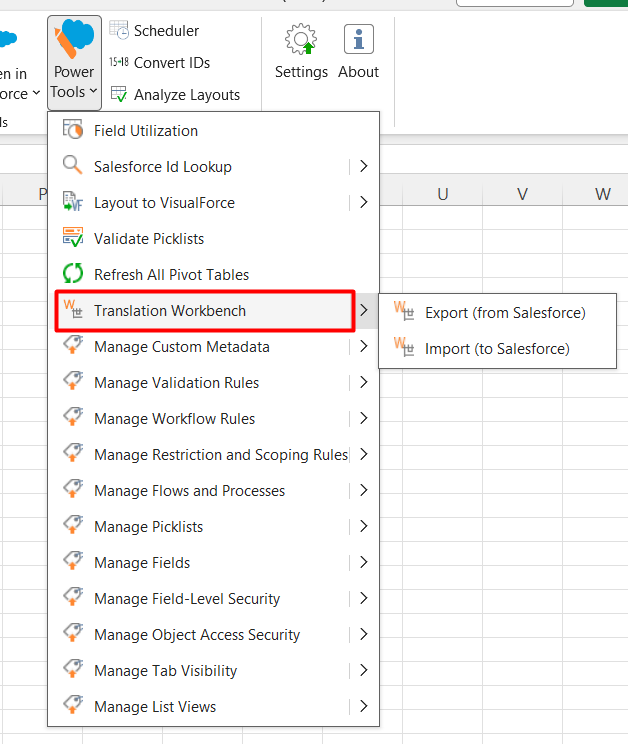The width and height of the screenshot is (628, 744).
Task: Click the Refresh All Pivot Tables icon
Action: coord(73,275)
